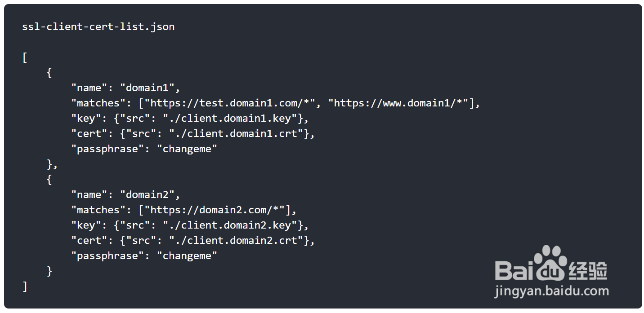Open the jingyan.baidu.com watermark link
The image size is (644, 313).
[551, 291]
